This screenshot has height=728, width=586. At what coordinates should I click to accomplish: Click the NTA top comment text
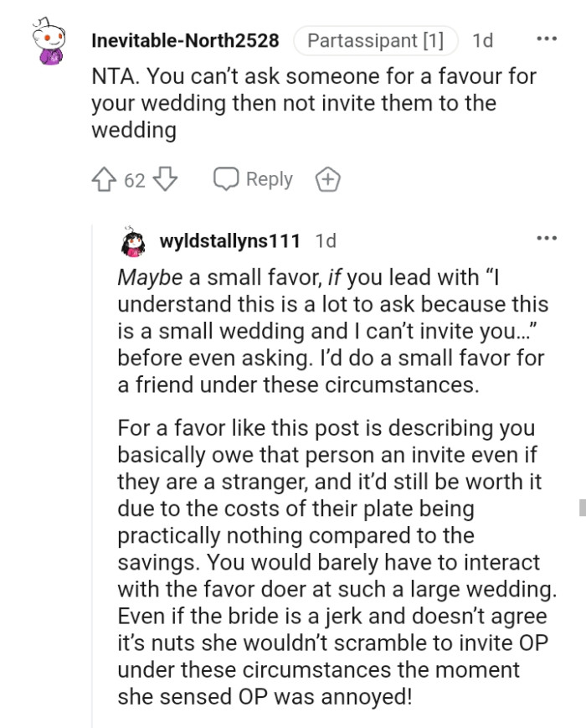click(313, 104)
